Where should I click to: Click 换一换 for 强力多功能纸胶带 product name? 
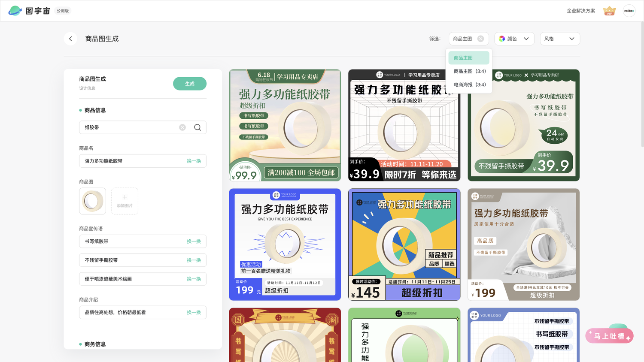tap(194, 161)
